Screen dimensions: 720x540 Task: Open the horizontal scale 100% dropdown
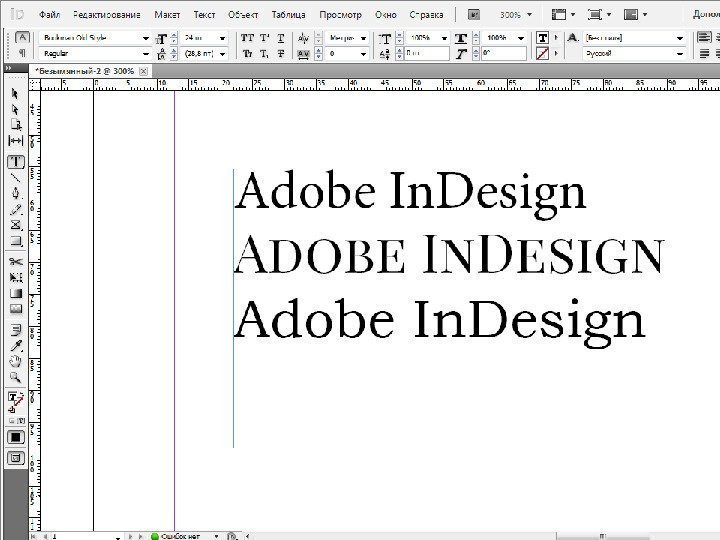(x=521, y=38)
